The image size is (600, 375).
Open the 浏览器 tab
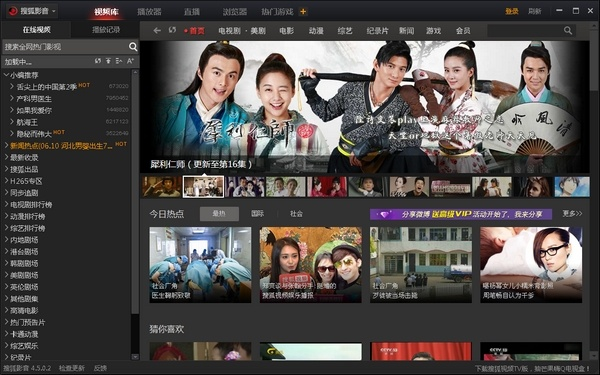tap(235, 11)
